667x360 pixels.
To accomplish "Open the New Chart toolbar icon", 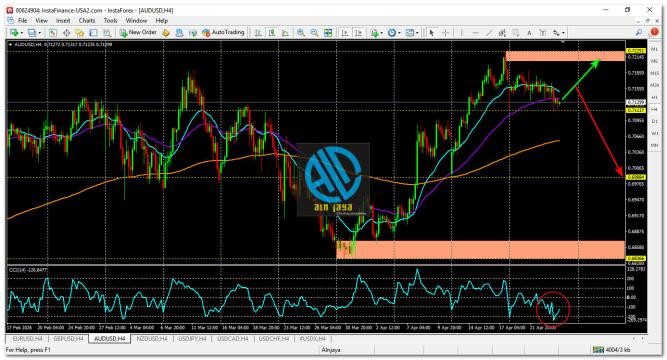I will (x=14, y=33).
